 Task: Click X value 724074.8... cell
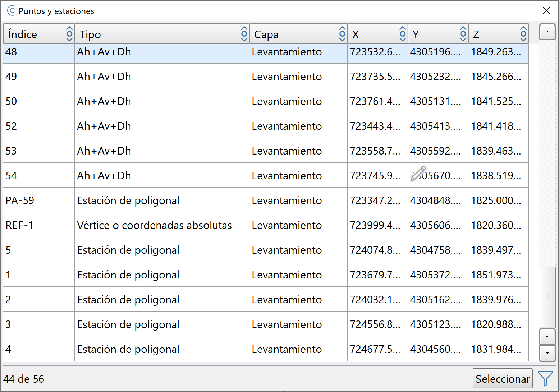[x=377, y=250]
